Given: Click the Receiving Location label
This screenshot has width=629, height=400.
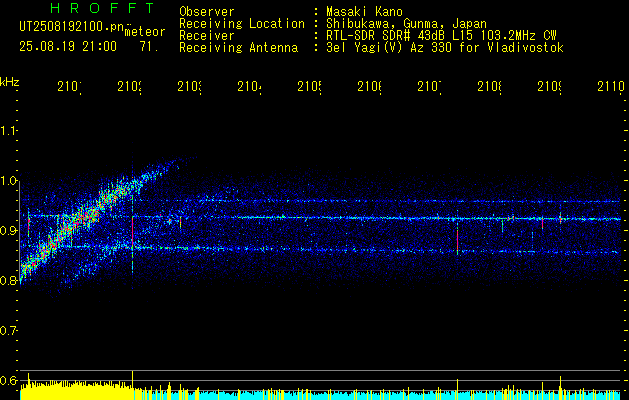Looking at the screenshot, I should [x=242, y=24].
